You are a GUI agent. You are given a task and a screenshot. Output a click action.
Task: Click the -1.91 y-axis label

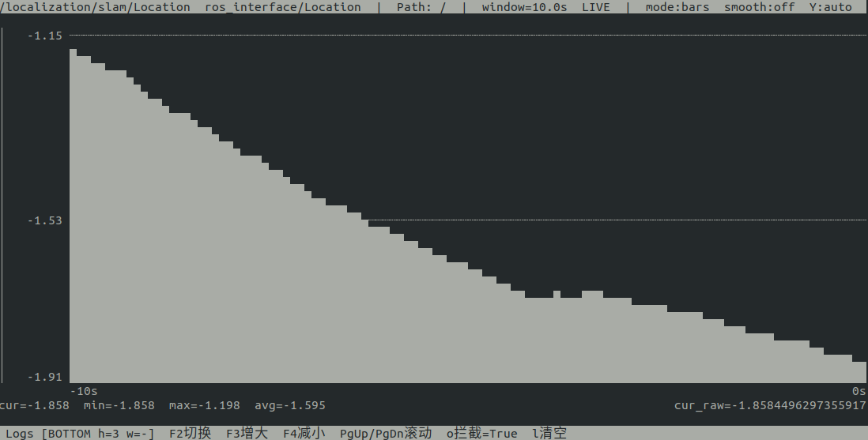[x=45, y=377]
